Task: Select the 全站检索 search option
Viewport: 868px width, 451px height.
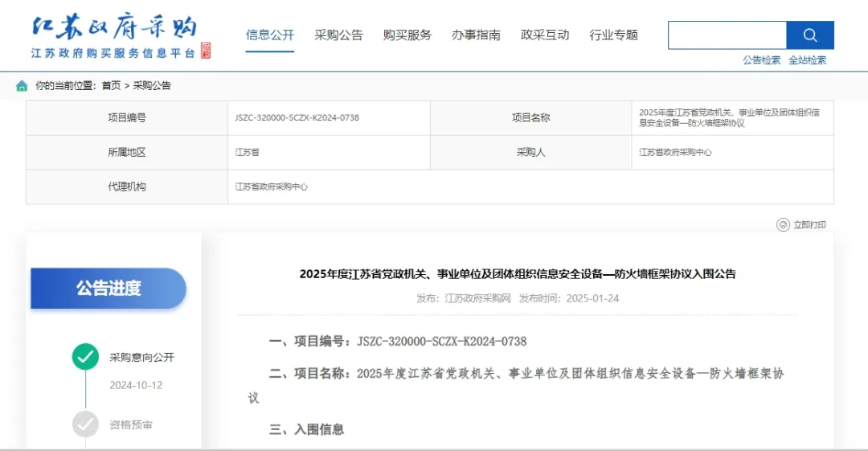Action: pos(807,60)
